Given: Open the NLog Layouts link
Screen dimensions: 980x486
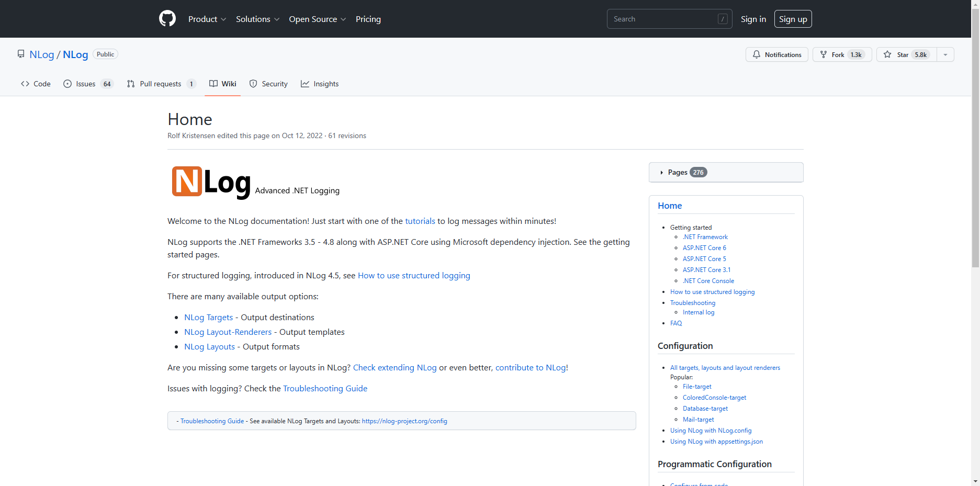Looking at the screenshot, I should click(209, 346).
